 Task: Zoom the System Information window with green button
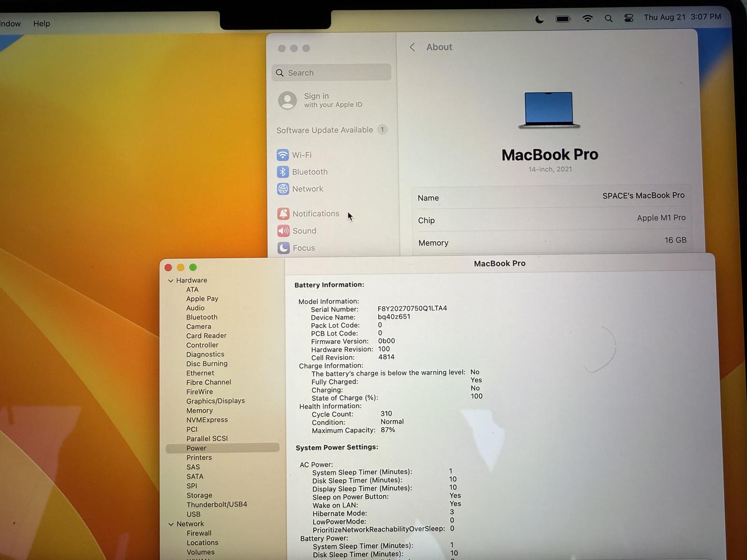tap(193, 268)
